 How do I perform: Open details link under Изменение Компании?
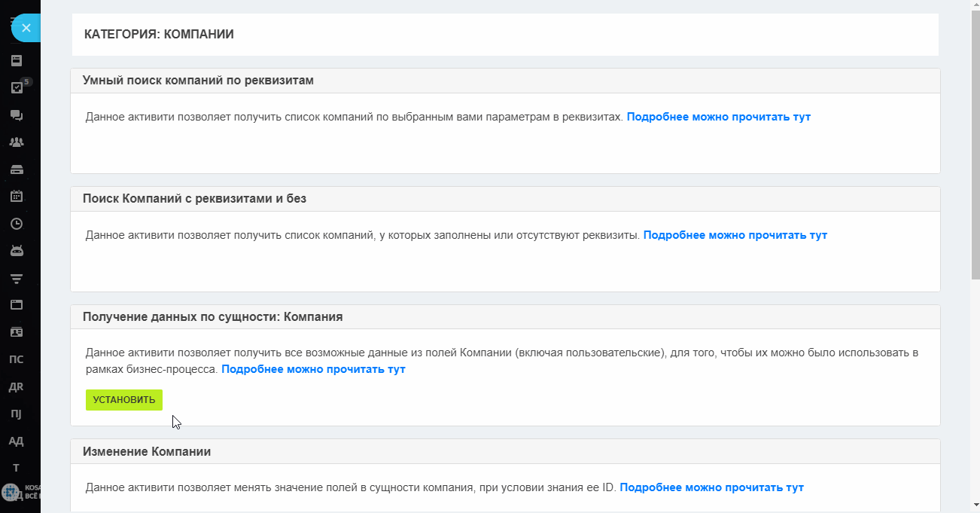point(711,487)
